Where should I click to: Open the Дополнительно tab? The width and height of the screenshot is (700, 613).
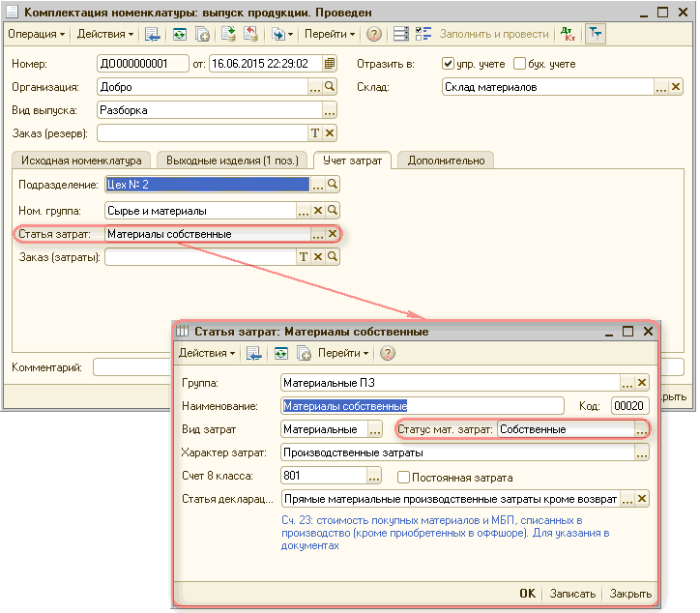[446, 161]
